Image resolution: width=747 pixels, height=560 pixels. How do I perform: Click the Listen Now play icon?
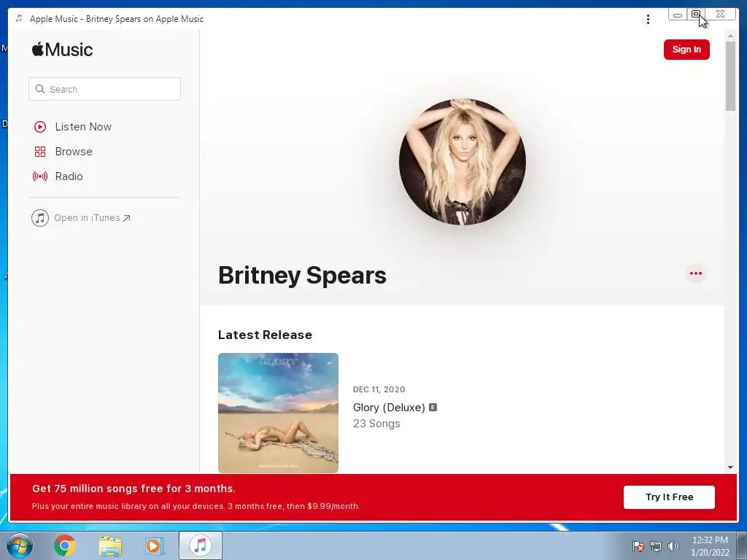coord(40,127)
